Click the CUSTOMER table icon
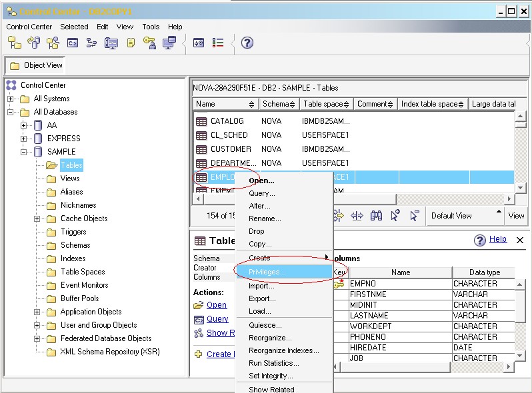 (x=201, y=149)
